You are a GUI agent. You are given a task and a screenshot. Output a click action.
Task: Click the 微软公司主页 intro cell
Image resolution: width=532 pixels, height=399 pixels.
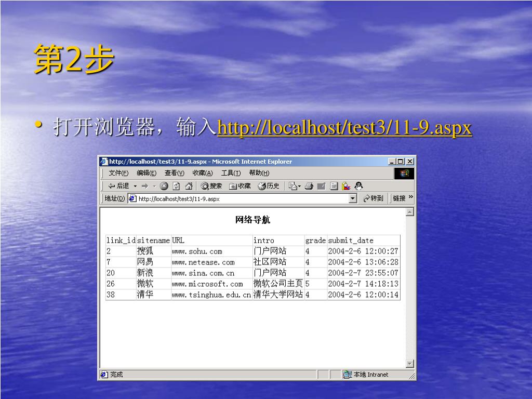[278, 284]
